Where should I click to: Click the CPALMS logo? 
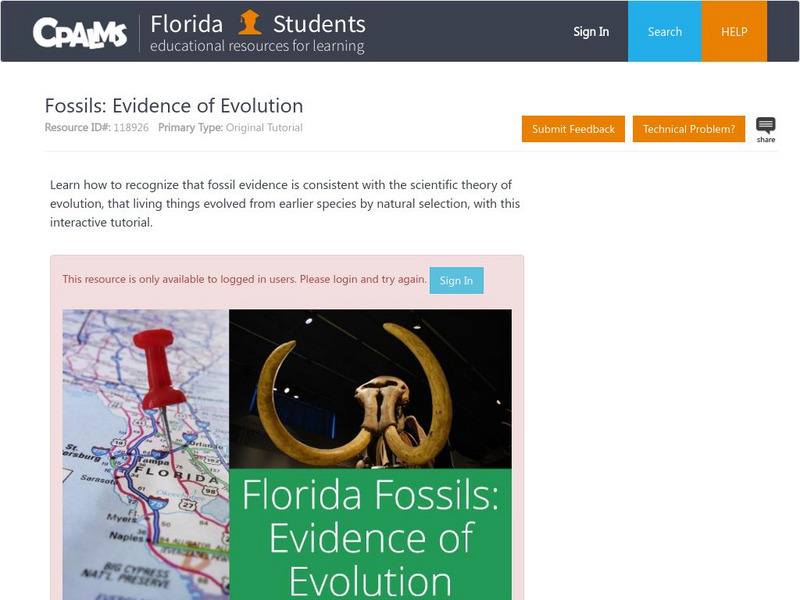[80, 33]
